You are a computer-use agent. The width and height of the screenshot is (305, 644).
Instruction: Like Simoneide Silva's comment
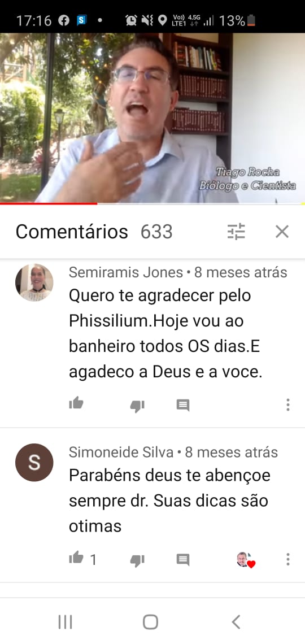tap(76, 558)
